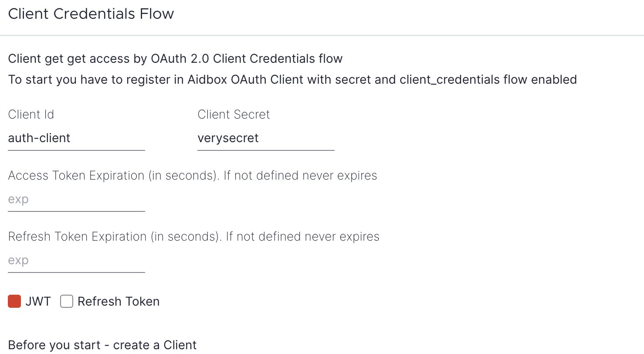Click the Refresh Token label text
The width and height of the screenshot is (644, 354).
point(118,301)
